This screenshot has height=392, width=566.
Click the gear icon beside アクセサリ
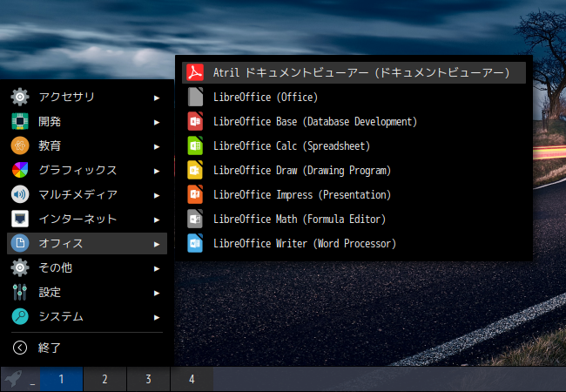pyautogui.click(x=20, y=97)
